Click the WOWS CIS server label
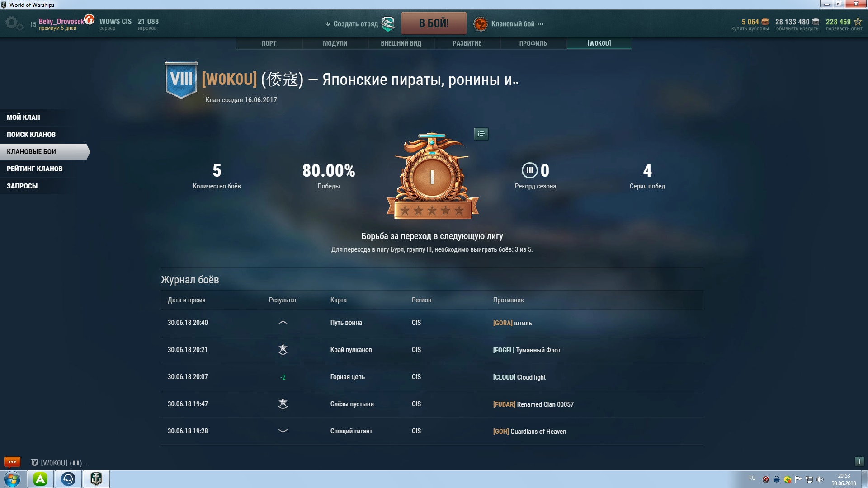868x488 pixels. pyautogui.click(x=115, y=21)
